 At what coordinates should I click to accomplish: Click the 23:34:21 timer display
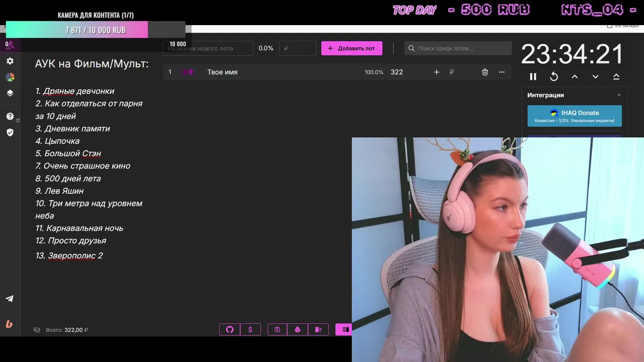[572, 54]
